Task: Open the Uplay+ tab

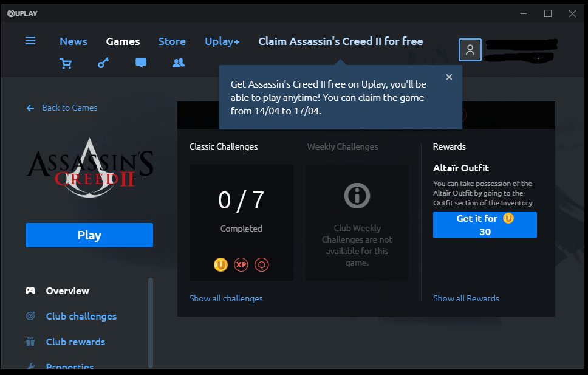Action: (222, 41)
